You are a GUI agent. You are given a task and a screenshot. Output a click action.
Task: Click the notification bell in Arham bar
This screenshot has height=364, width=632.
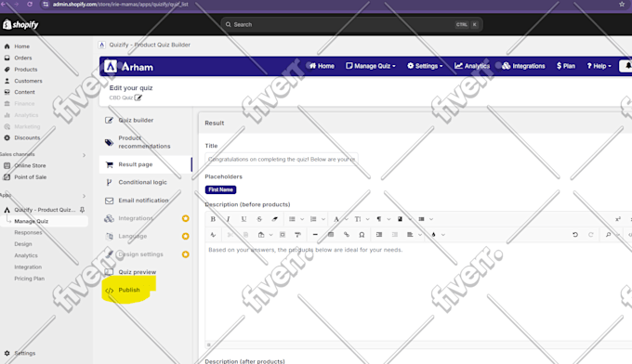coord(627,66)
